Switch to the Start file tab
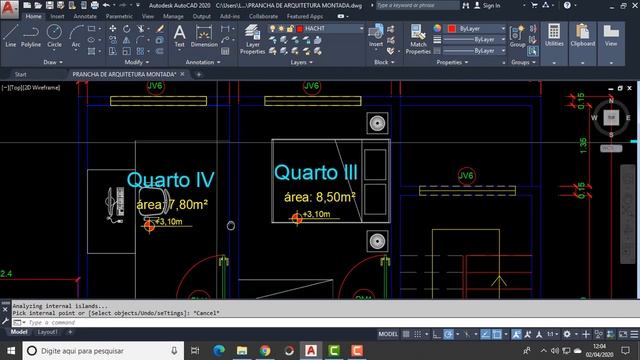 [x=20, y=74]
